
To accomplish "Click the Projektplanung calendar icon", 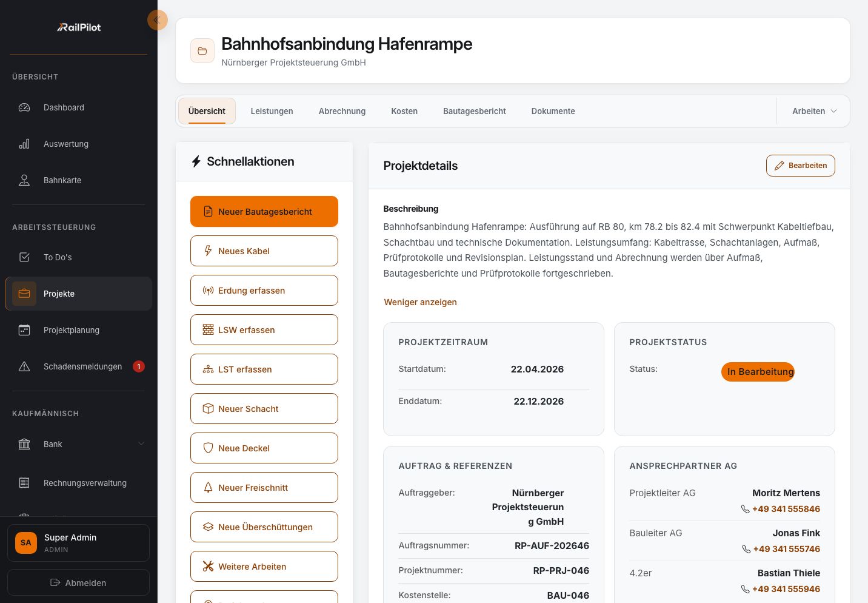I will click(x=24, y=330).
